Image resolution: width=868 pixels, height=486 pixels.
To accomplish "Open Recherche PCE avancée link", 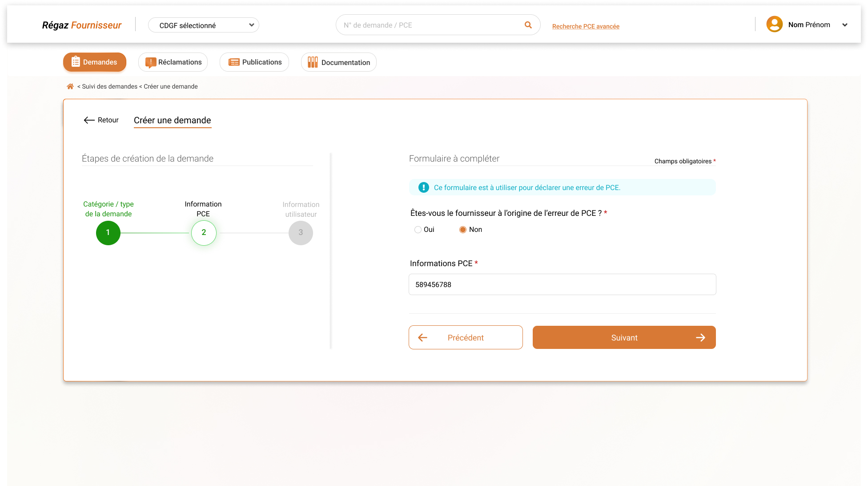I will [x=586, y=26].
